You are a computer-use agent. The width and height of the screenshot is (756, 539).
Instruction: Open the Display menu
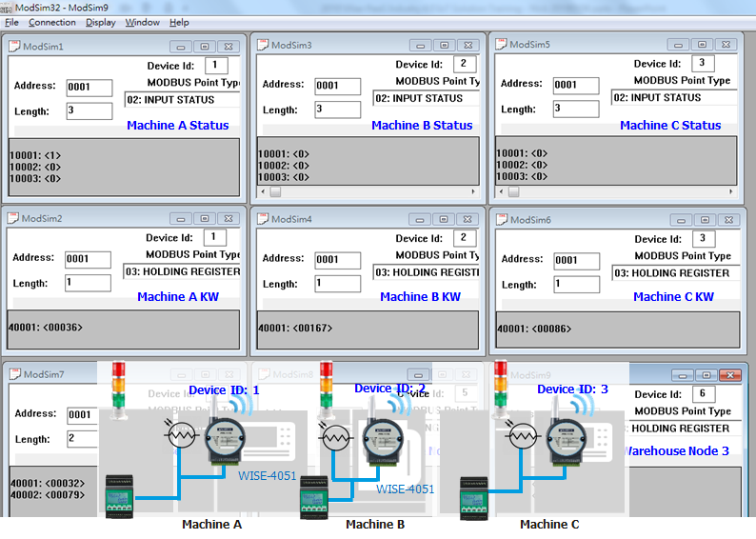tap(100, 22)
